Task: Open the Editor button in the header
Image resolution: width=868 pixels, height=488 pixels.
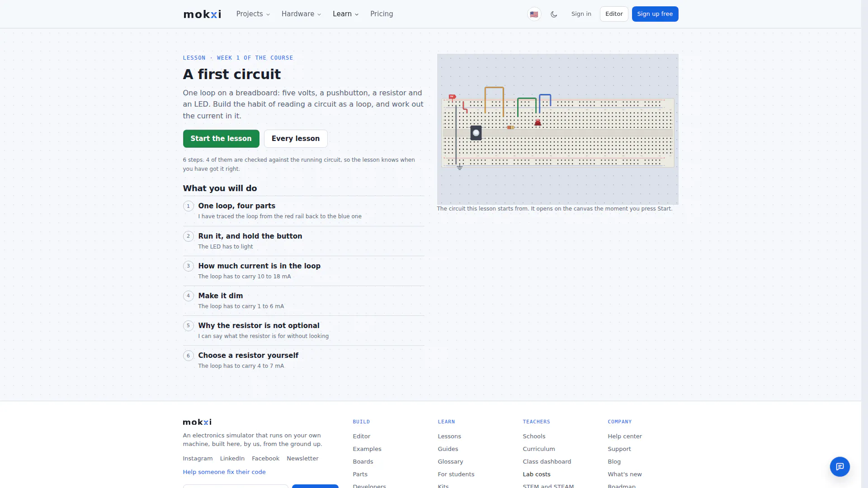Action: [x=614, y=14]
